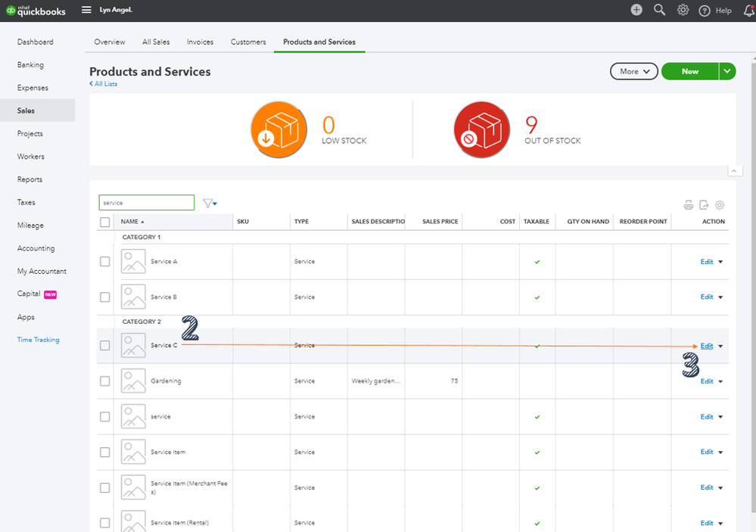This screenshot has width=756, height=532.
Task: Open the Help question mark icon
Action: click(x=705, y=11)
